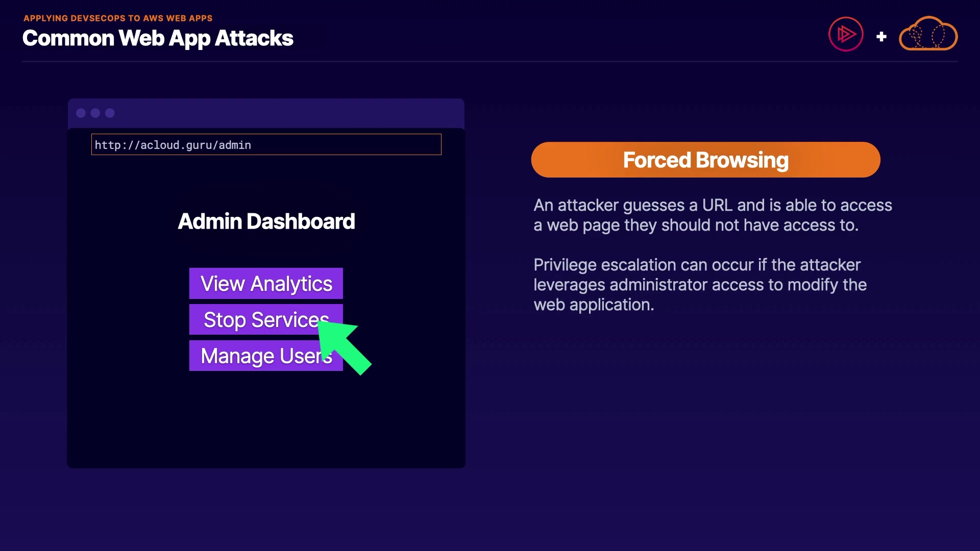Click the horizontal divider under the title
Viewport: 980px width, 551px height.
(490, 62)
